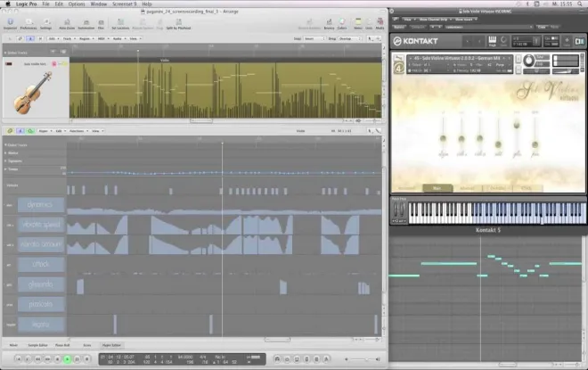Select the glissando hyper lane label
Viewport: 588px width, 370px height.
(41, 284)
